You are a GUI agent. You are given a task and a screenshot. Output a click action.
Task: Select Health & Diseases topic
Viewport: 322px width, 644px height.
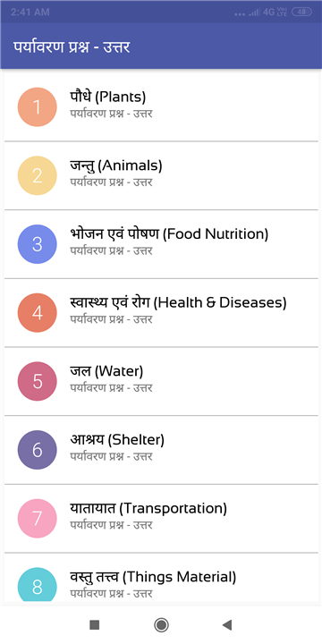point(161,312)
